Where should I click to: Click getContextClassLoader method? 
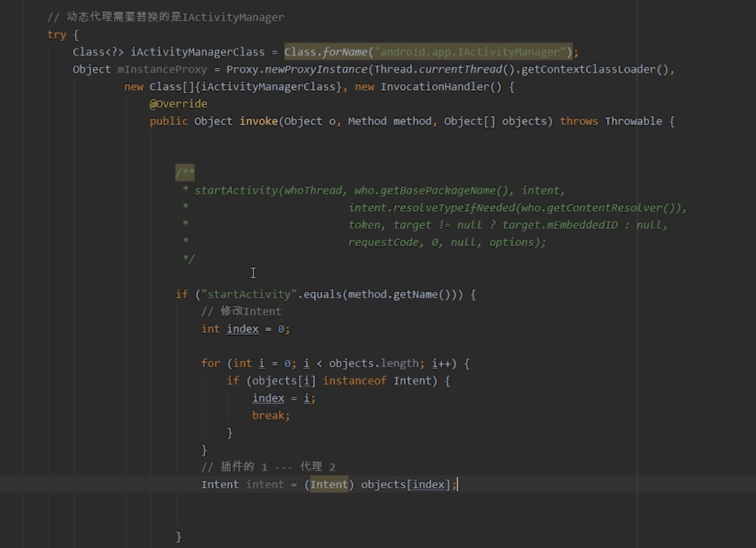pos(588,69)
